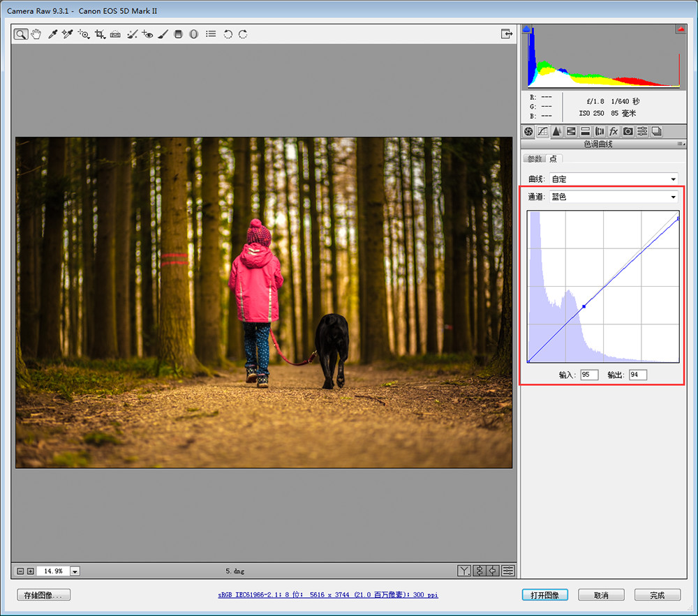Open the 曲线 preset dropdown
This screenshot has height=616, width=698.
click(614, 179)
